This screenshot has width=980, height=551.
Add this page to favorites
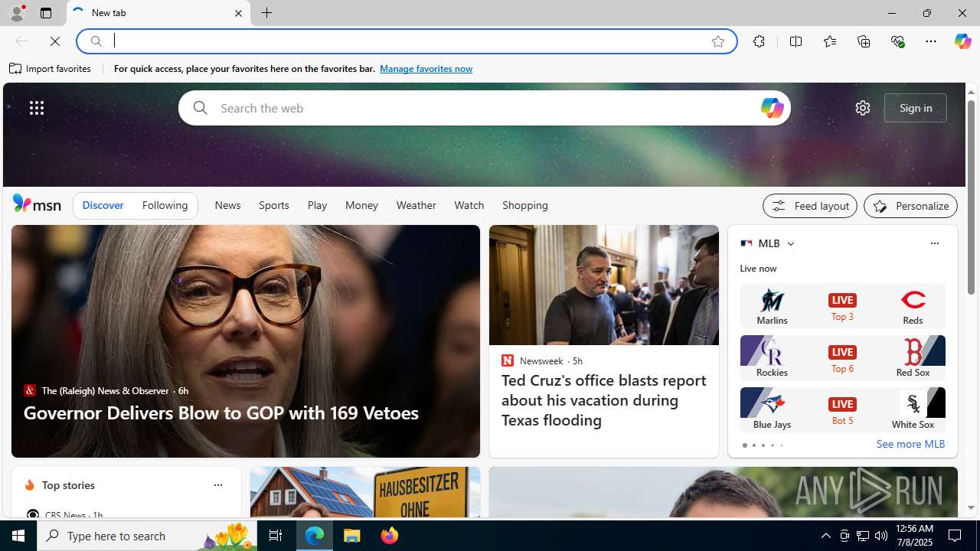coord(718,41)
